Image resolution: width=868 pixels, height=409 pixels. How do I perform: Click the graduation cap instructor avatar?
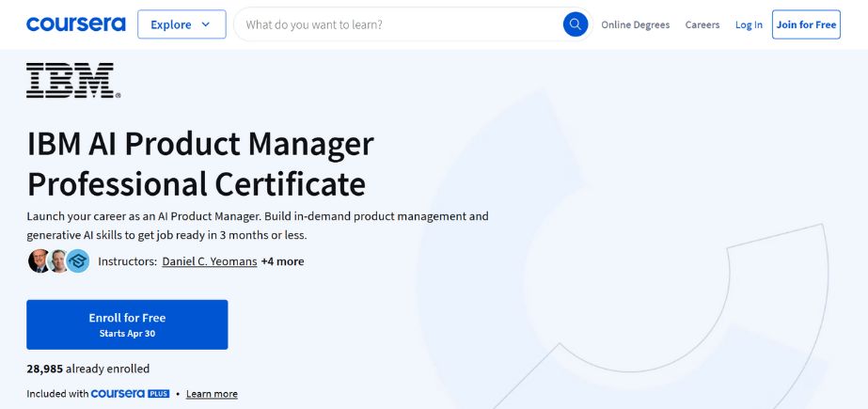pyautogui.click(x=78, y=260)
